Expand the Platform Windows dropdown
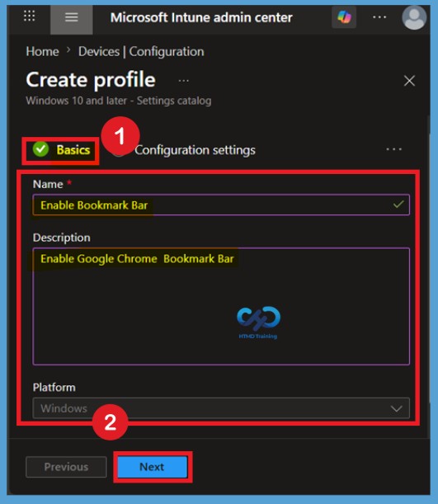The width and height of the screenshot is (438, 504). click(221, 407)
